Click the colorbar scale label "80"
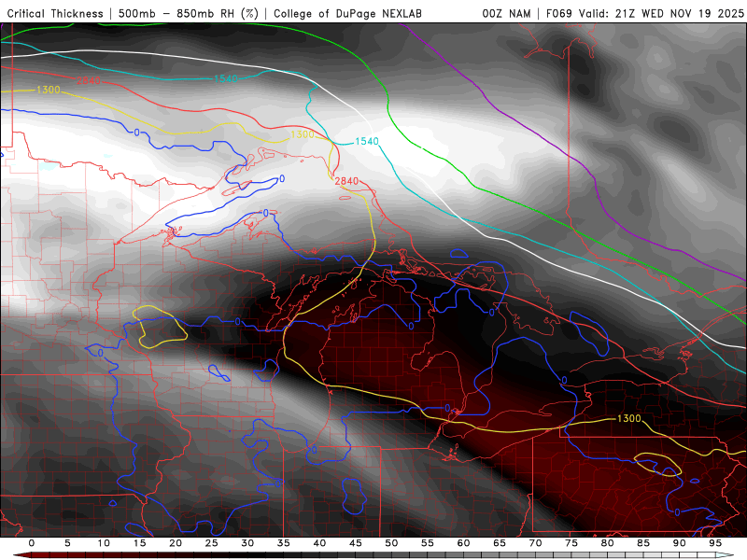The image size is (747, 560). 608,543
